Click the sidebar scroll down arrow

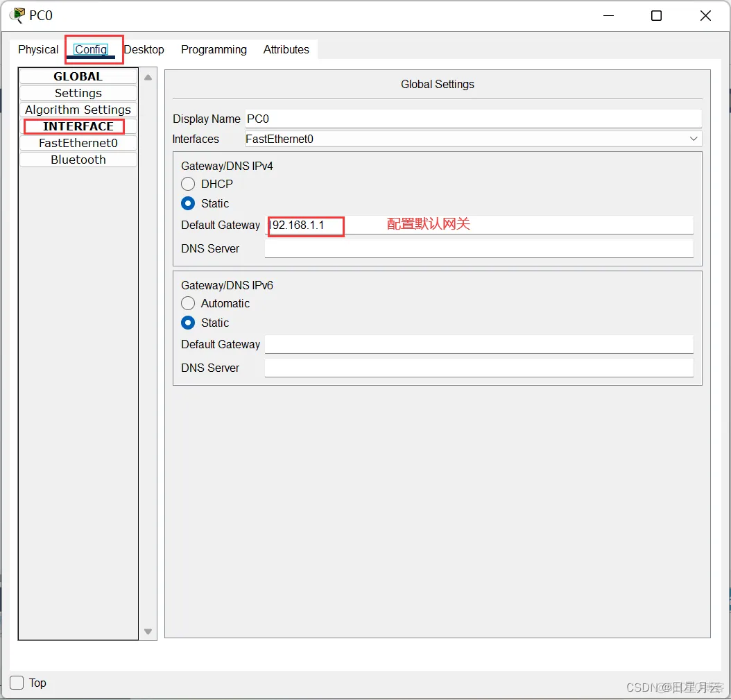pos(148,631)
